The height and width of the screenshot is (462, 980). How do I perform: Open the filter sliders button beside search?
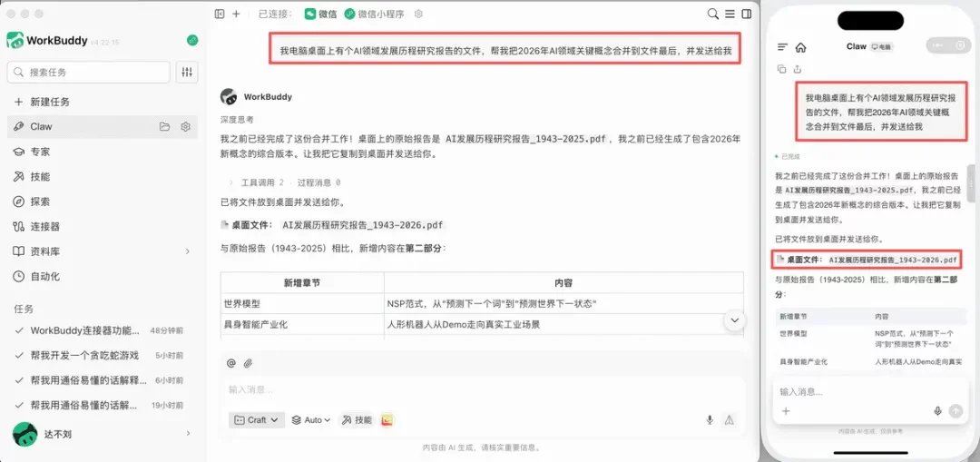(187, 72)
